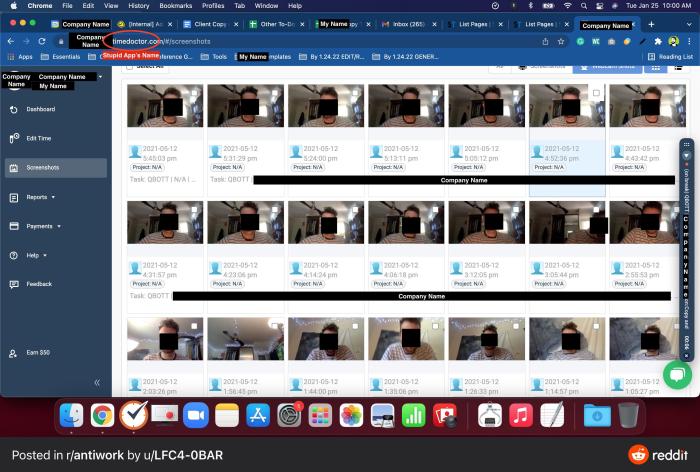Open Zoom from the Dock
700x472 pixels.
(x=196, y=415)
